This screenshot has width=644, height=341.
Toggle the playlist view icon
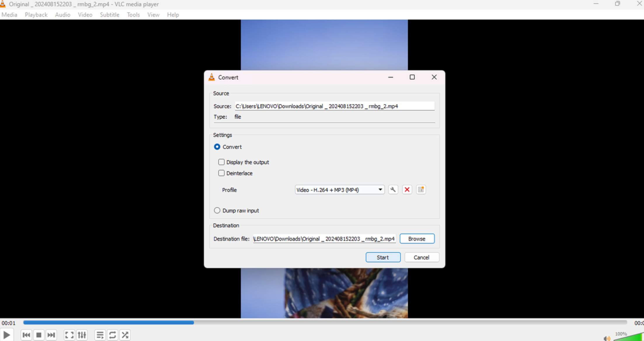[x=100, y=335]
